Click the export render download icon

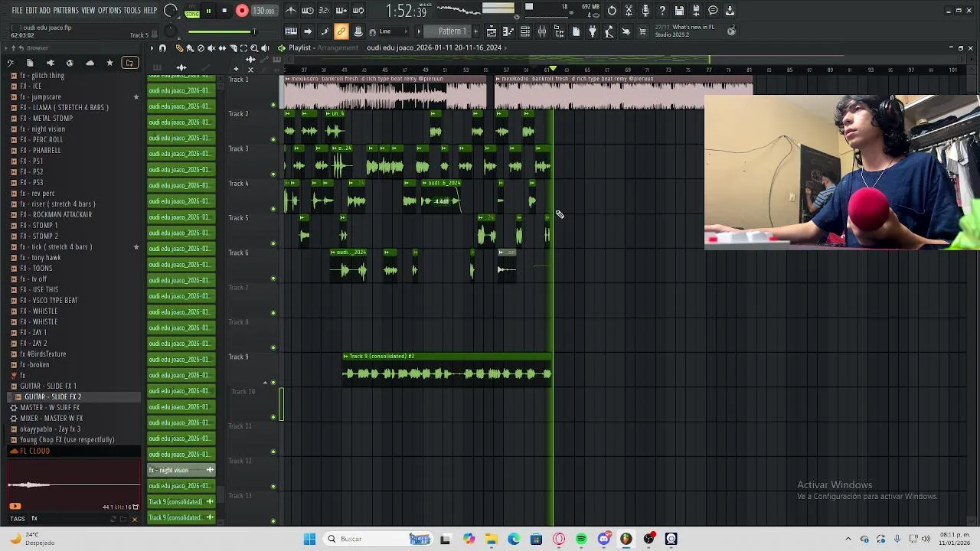730,11
